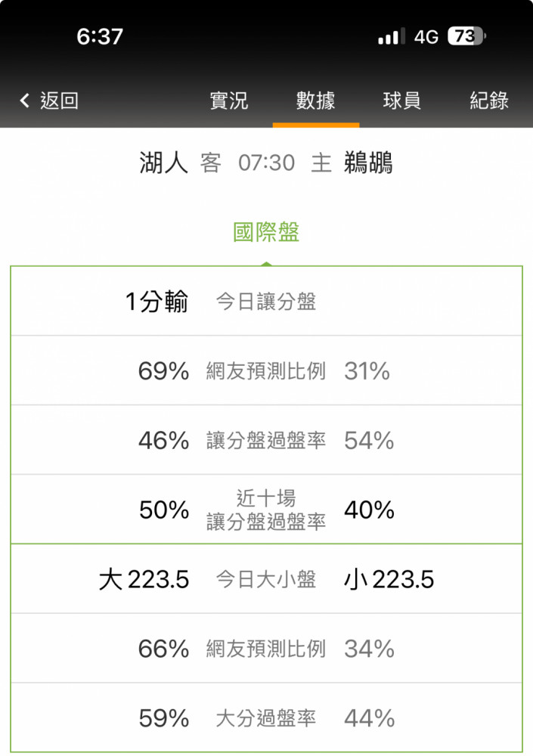This screenshot has width=533, height=756.
Task: Open the 紀錄 tab
Action: pos(489,101)
